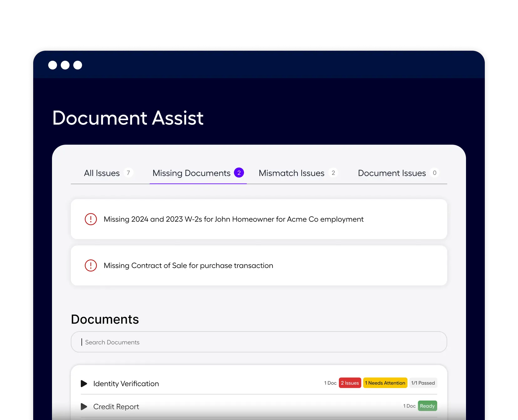Click the green Ready badge on Credit Report
518x420 pixels.
point(427,406)
